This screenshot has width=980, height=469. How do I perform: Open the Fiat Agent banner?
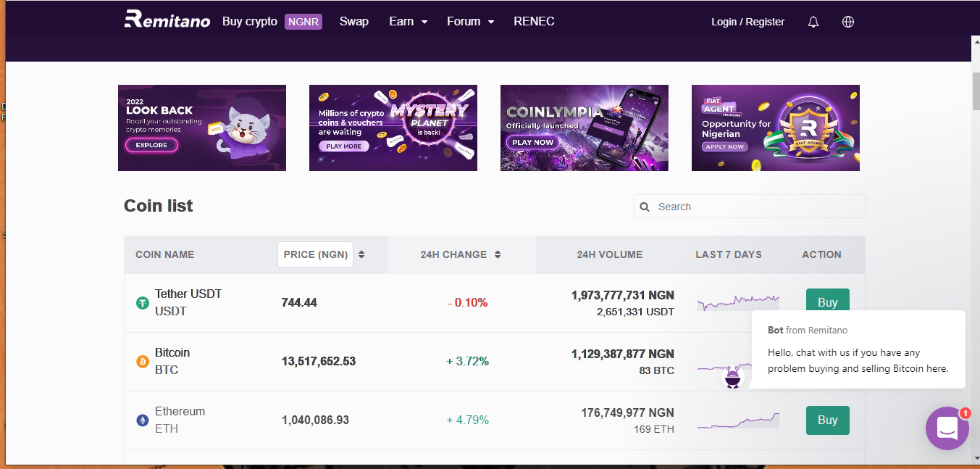(x=776, y=128)
